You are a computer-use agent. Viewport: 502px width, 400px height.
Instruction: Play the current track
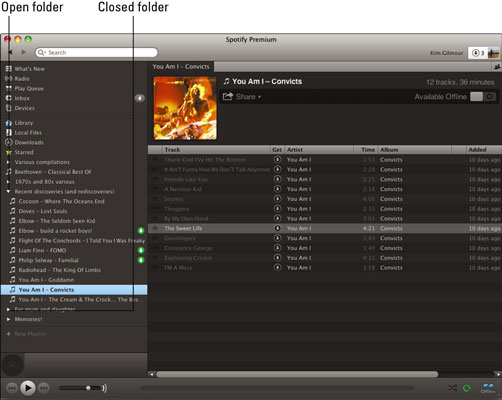pyautogui.click(x=28, y=388)
